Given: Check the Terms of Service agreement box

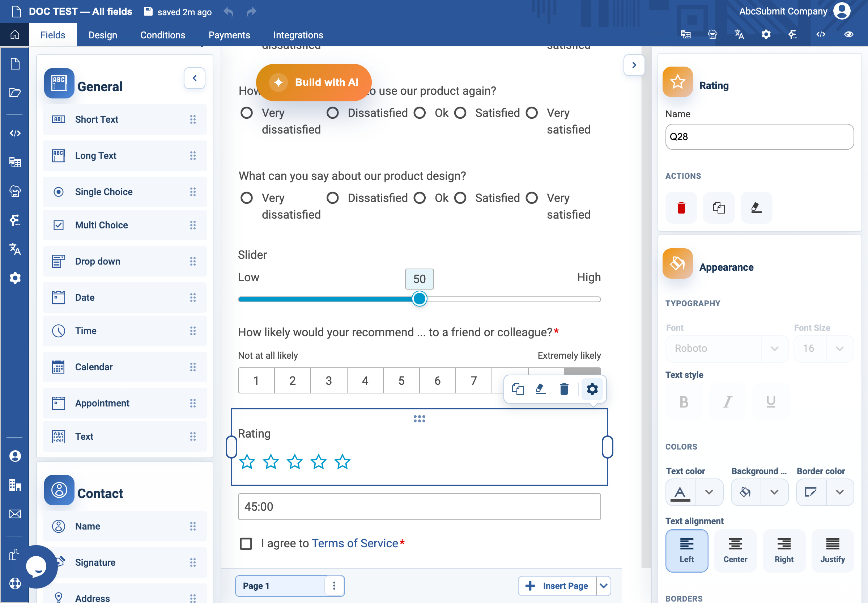Looking at the screenshot, I should [x=246, y=544].
